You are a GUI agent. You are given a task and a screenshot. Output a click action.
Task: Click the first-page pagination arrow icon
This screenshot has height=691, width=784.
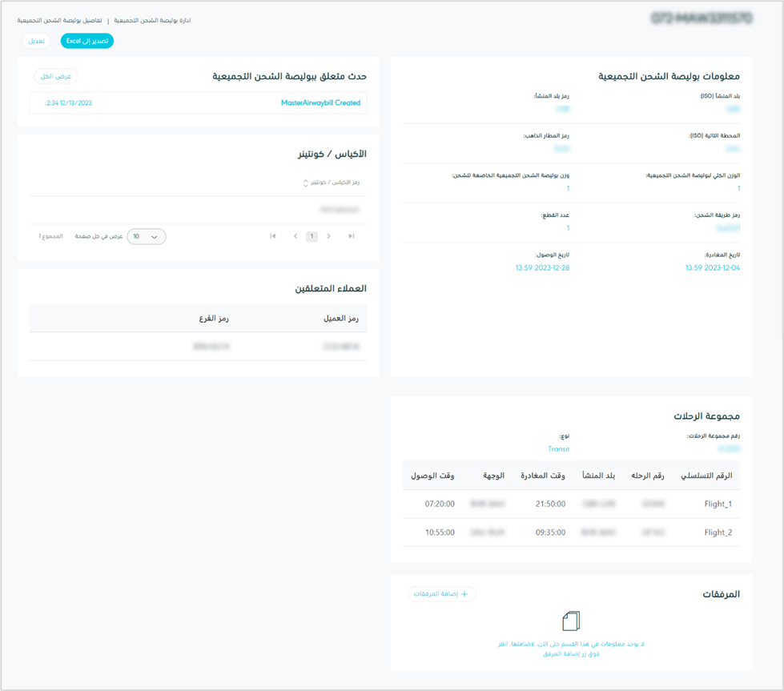(x=273, y=236)
